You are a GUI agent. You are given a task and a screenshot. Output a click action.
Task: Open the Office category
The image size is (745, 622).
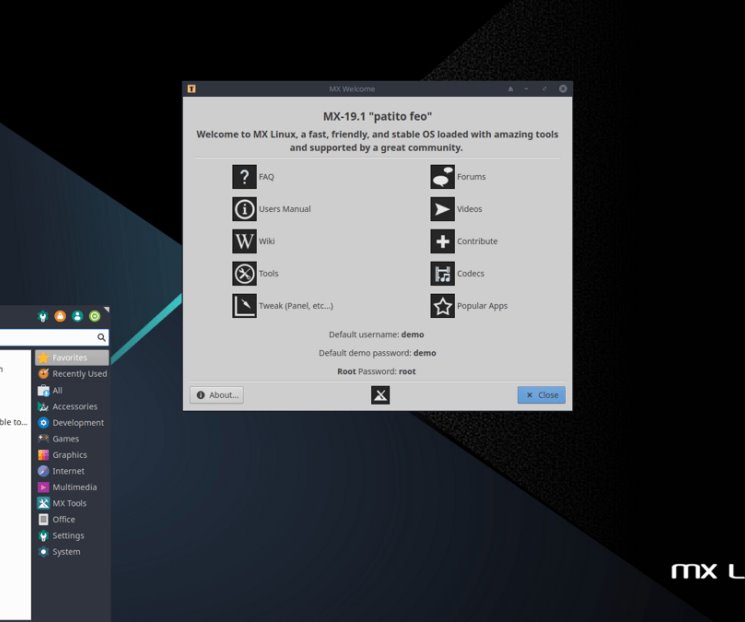coord(72,519)
